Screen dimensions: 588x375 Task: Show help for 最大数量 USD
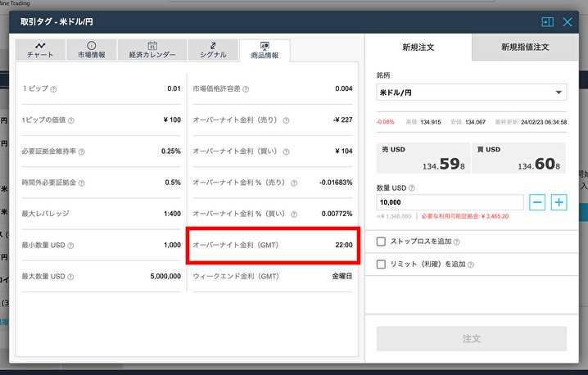(x=70, y=277)
